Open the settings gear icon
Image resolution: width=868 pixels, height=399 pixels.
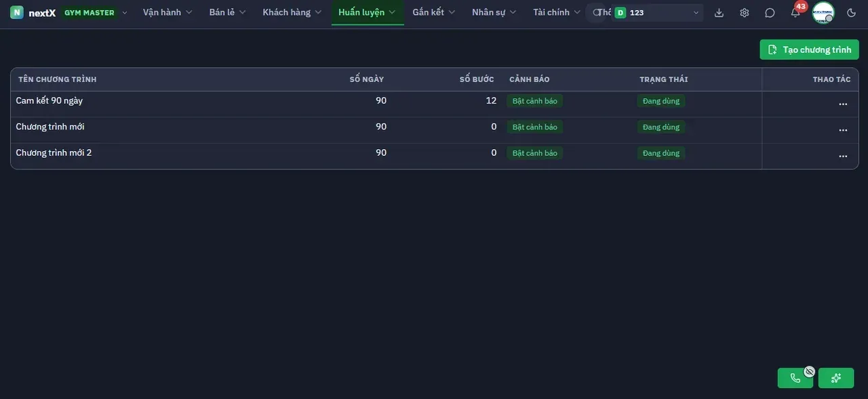(745, 13)
